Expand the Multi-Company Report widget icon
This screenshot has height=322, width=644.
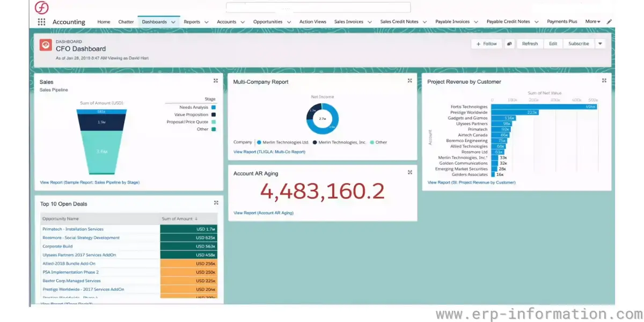click(x=410, y=80)
